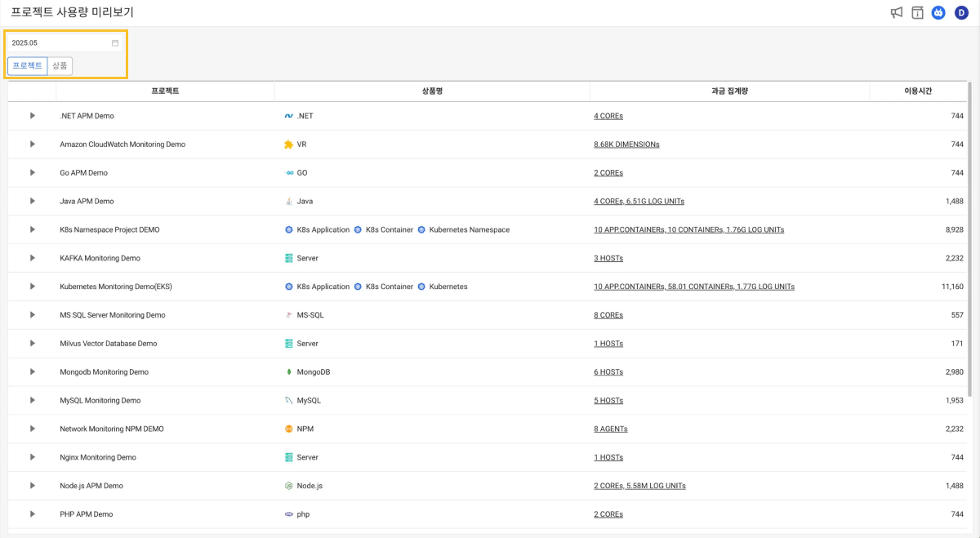The height and width of the screenshot is (538, 980).
Task: Expand MS SQL Server Monitoring Demo row
Action: [x=33, y=315]
